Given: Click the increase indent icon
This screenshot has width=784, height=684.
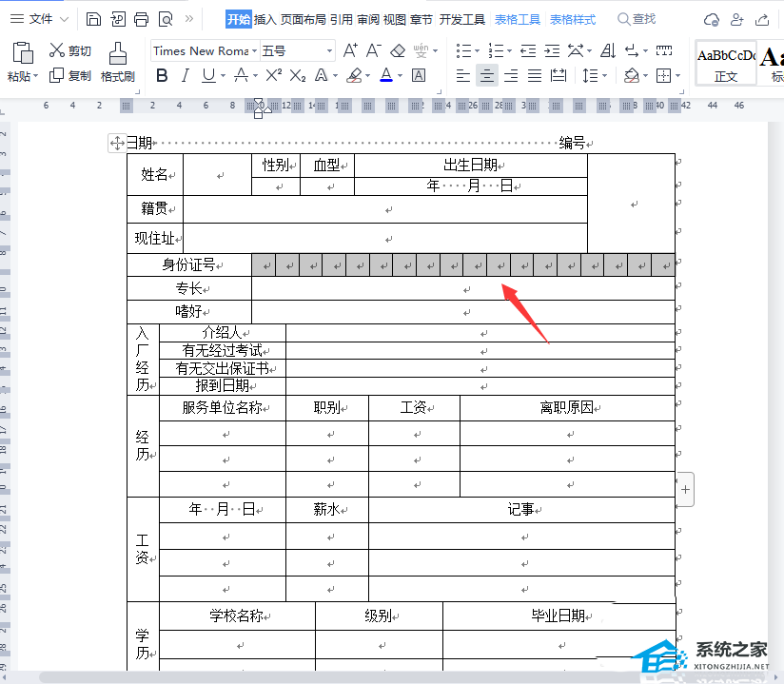Looking at the screenshot, I should click(x=552, y=50).
